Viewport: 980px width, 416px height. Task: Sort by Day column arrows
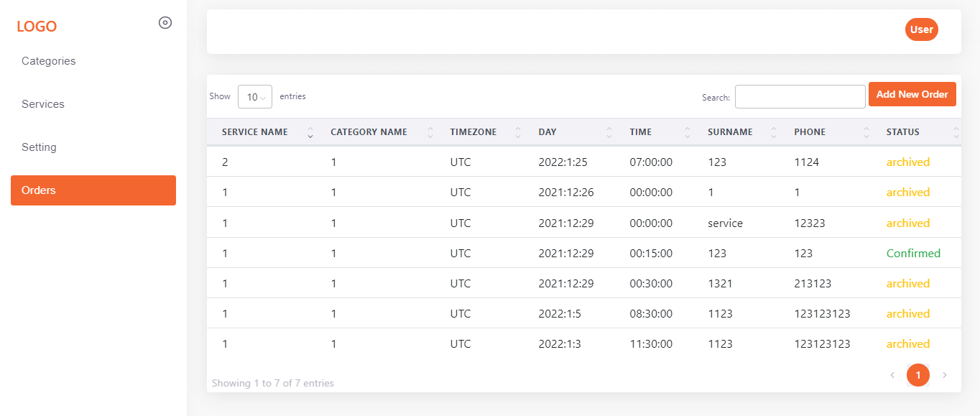609,132
